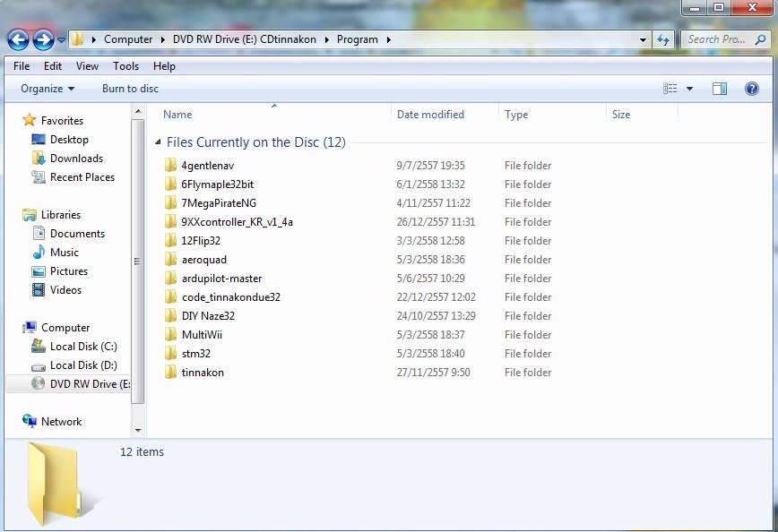Screen dimensions: 778x532
Task: Open the Tools menu
Action: [x=125, y=66]
